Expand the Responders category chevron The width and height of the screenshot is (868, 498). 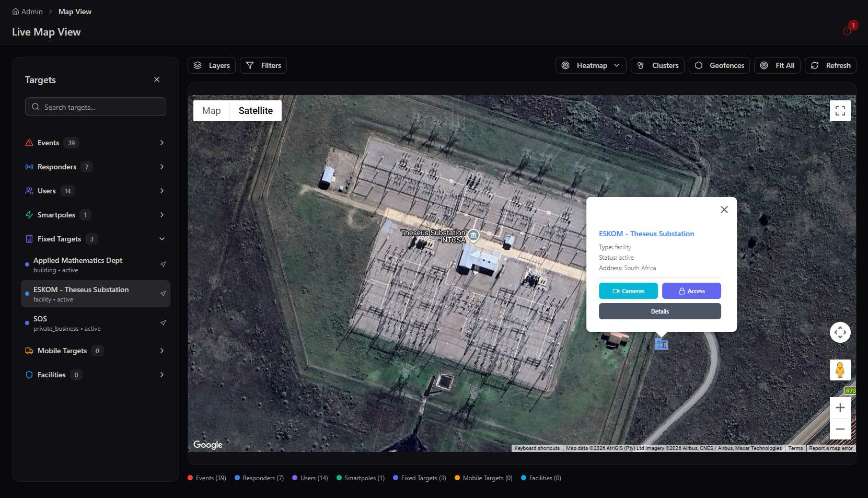coord(162,167)
